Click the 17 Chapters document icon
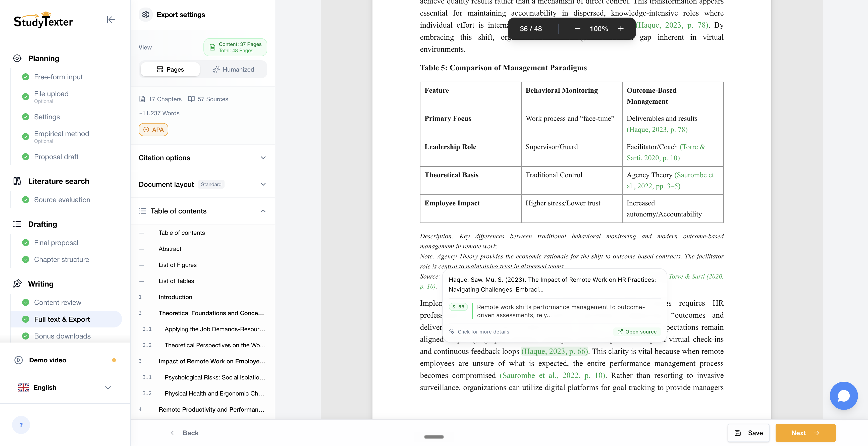Image resolution: width=868 pixels, height=446 pixels. [142, 99]
